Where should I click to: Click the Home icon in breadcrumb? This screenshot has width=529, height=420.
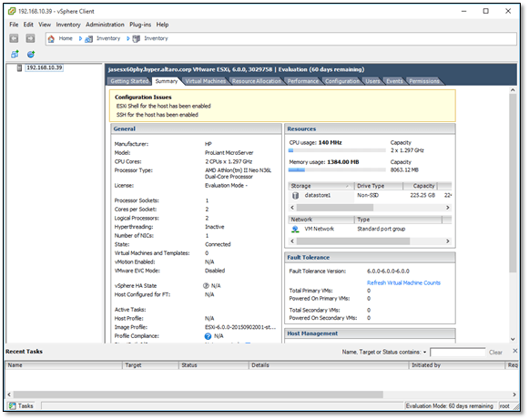[x=51, y=39]
